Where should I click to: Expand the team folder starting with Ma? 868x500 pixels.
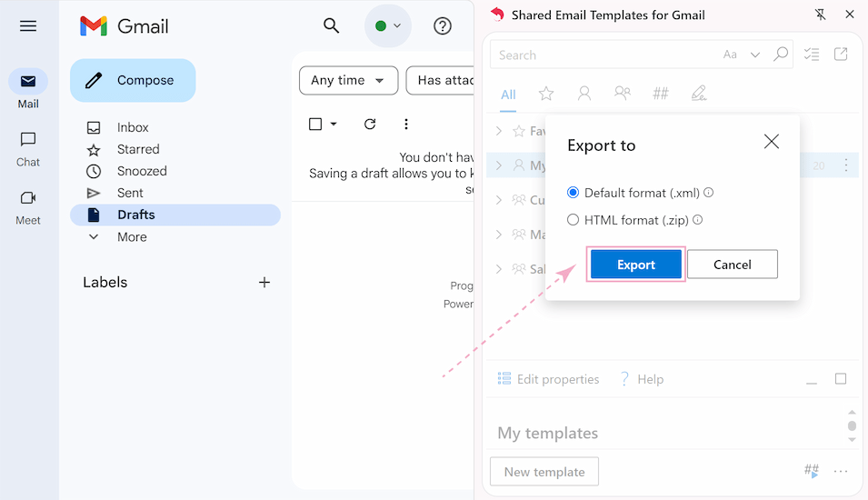(x=499, y=235)
